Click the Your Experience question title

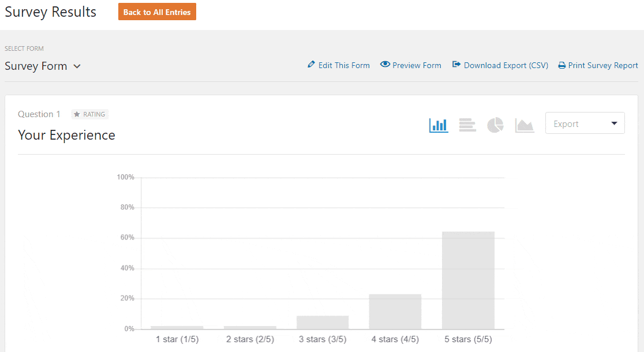click(x=66, y=135)
